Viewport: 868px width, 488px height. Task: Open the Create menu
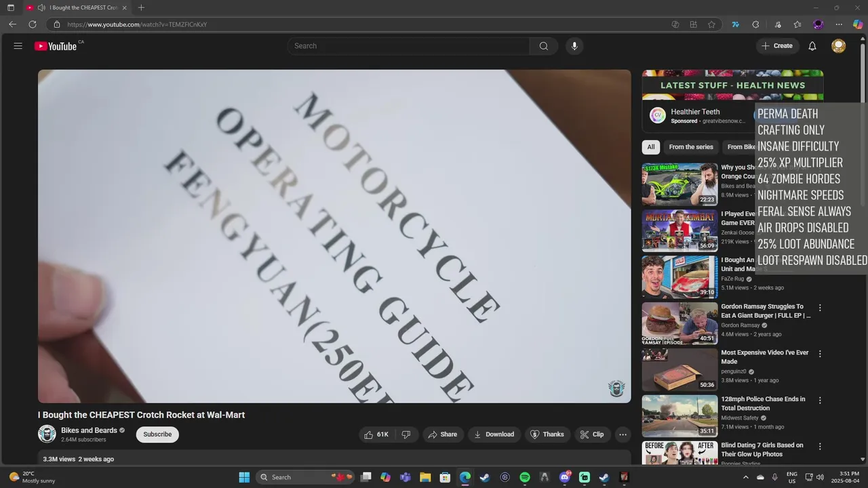pos(777,46)
